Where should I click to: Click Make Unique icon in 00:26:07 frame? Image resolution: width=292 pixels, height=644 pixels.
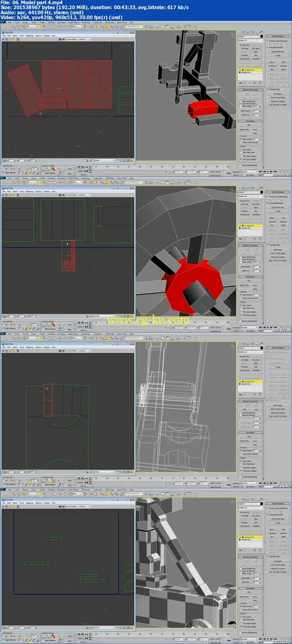click(250, 395)
